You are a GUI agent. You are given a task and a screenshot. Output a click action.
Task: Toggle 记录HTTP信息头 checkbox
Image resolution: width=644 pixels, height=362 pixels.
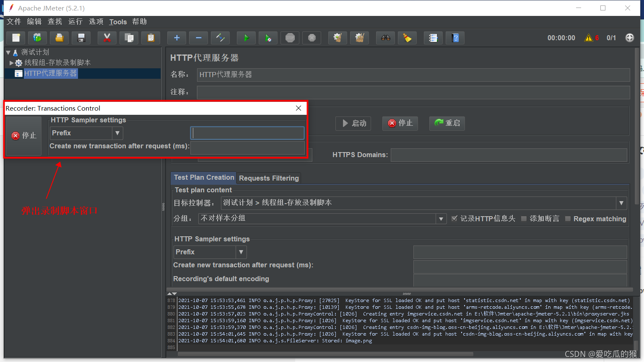click(454, 219)
